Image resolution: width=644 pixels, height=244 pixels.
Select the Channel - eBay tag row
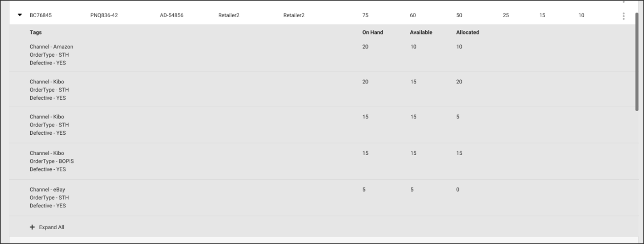47,189
